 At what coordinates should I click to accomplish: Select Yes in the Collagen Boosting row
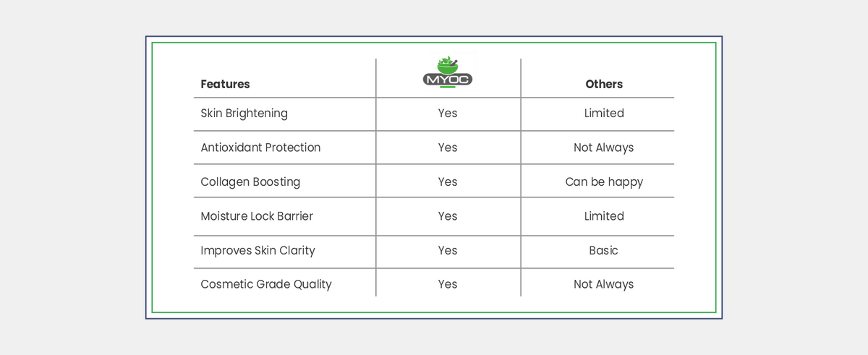[448, 182]
